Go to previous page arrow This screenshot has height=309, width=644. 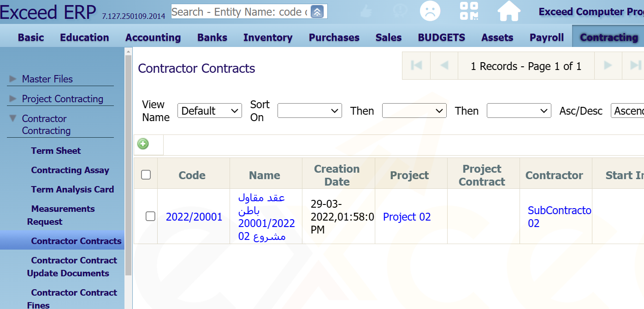click(444, 66)
